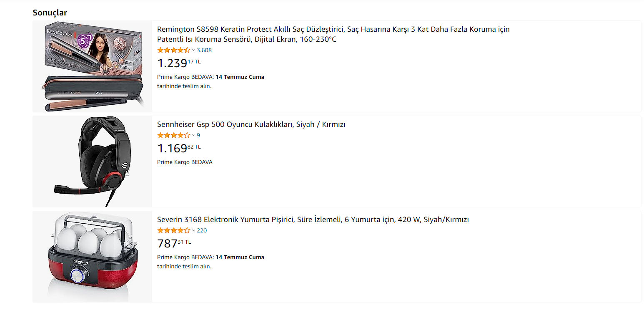Viewport: 644px width, 318px height.
Task: Click the Sonuçlar results heading
Action: (x=50, y=13)
